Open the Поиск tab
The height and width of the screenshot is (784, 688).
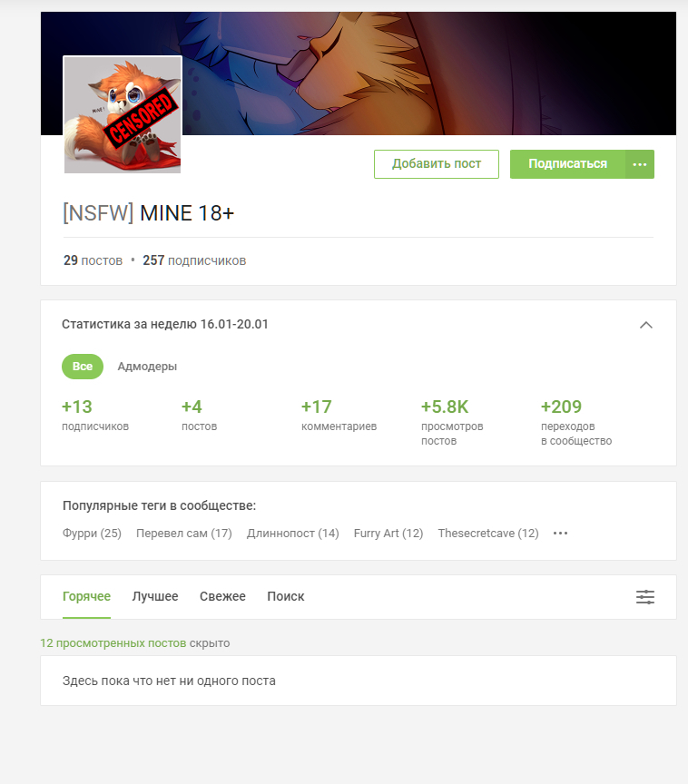286,596
